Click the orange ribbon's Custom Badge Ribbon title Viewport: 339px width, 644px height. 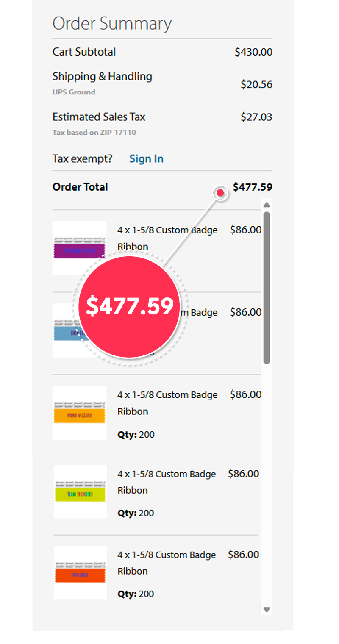click(x=167, y=402)
